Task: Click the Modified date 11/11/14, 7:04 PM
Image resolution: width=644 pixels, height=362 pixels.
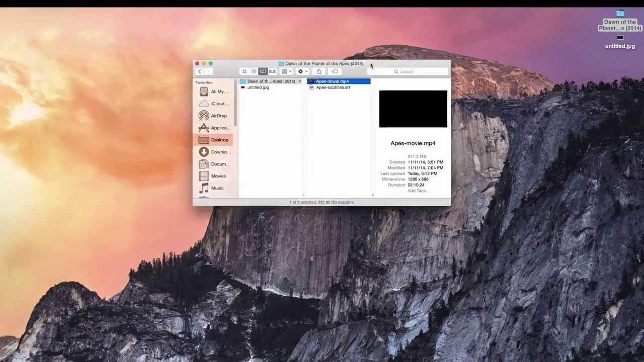Action: [426, 168]
